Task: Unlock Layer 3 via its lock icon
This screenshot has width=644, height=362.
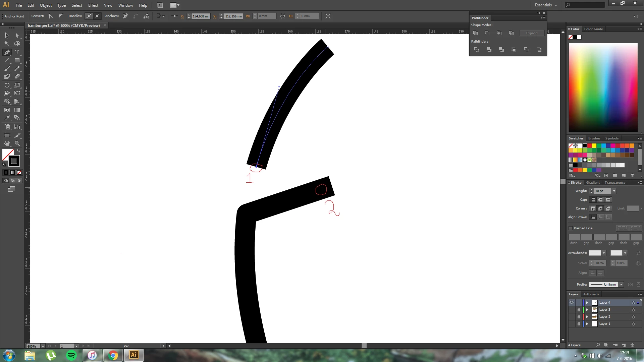Action: coord(579,310)
